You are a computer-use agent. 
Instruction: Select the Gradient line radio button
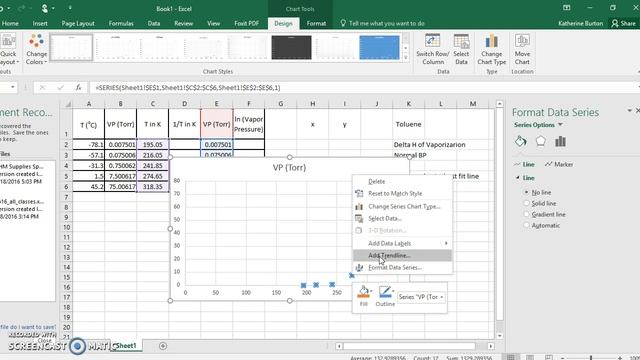526,214
